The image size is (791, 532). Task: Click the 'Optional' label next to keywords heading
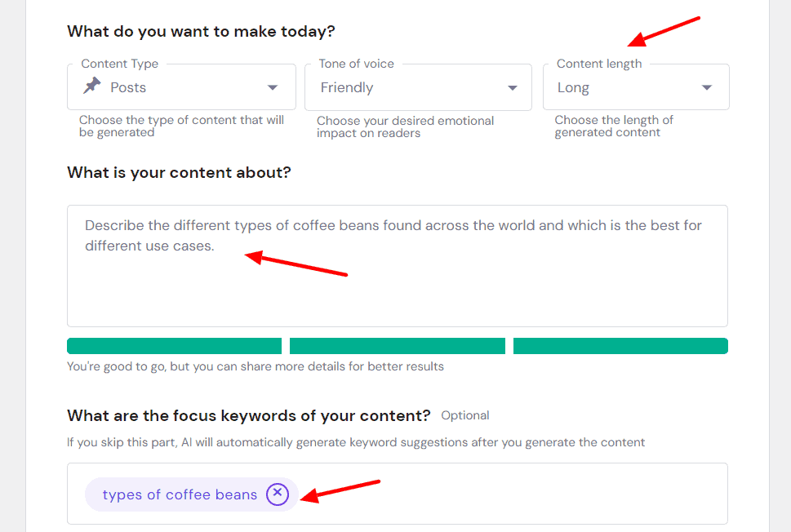(x=465, y=415)
